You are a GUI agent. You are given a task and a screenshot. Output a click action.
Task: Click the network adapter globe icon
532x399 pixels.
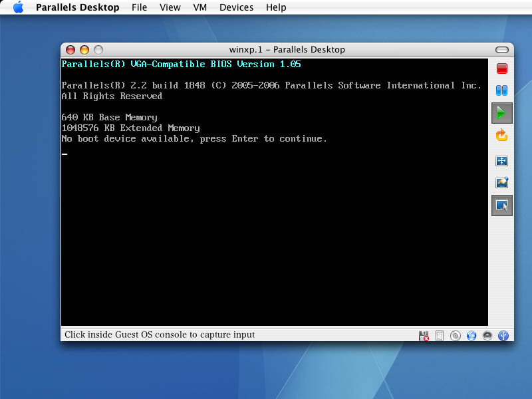(x=471, y=336)
